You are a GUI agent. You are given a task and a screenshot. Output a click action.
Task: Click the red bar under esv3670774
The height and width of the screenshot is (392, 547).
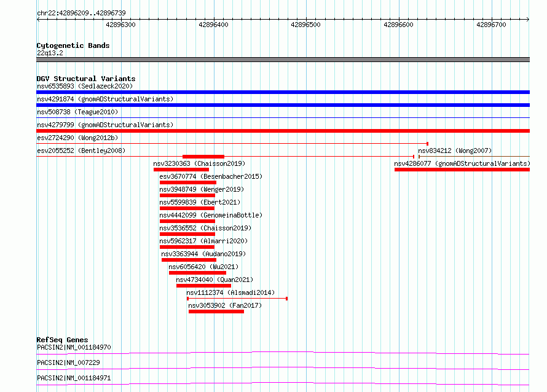click(x=187, y=182)
